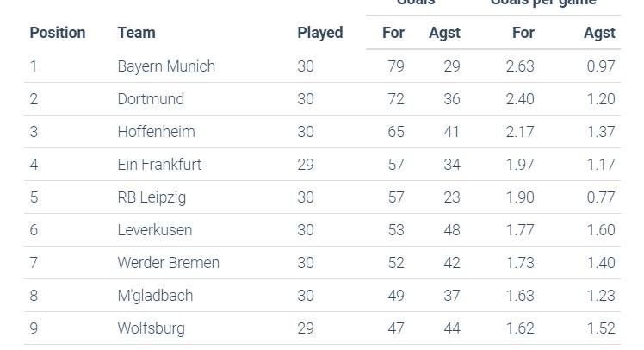Select Leverkusen's 48 goals against cell
644x350 pixels.
451,230
